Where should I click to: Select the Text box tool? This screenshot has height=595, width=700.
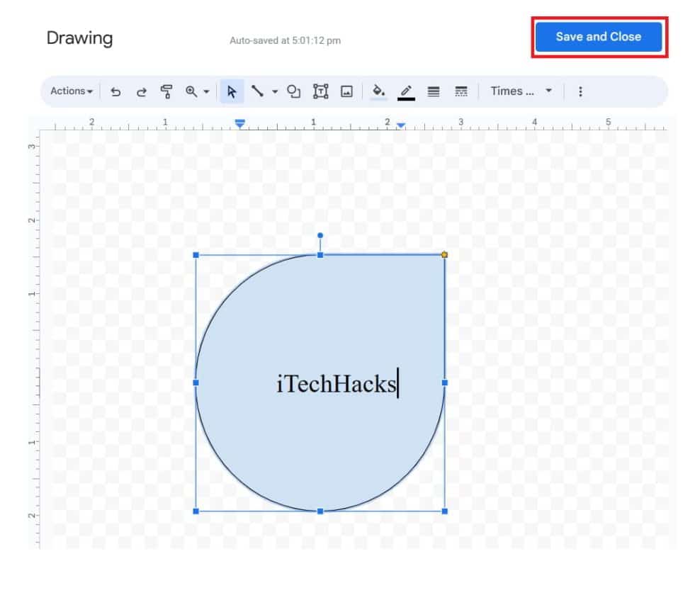320,91
